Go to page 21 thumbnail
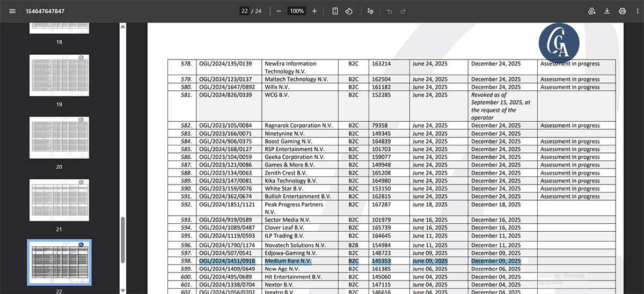The height and width of the screenshot is (294, 644). point(59,200)
